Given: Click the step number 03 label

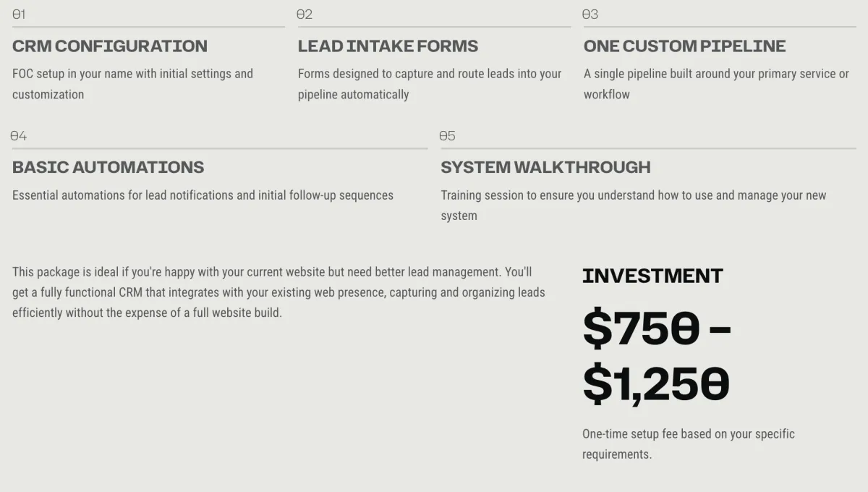Looking at the screenshot, I should coord(590,14).
